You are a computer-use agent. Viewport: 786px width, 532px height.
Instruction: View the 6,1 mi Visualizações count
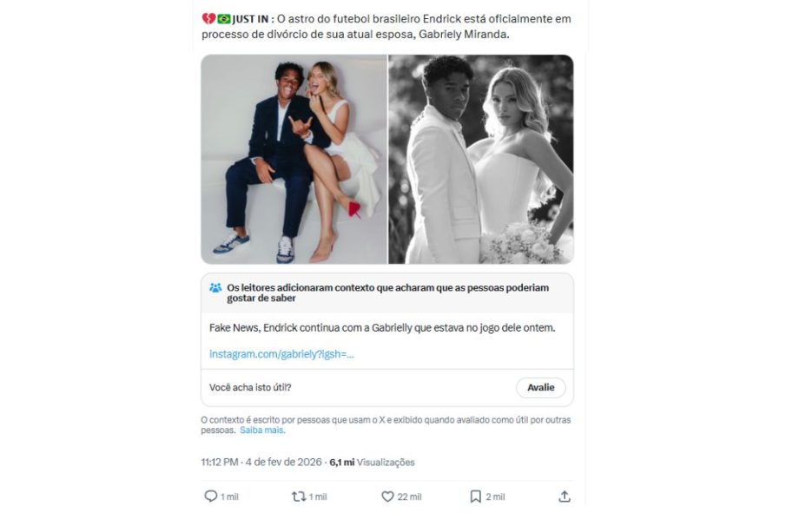coord(372,463)
